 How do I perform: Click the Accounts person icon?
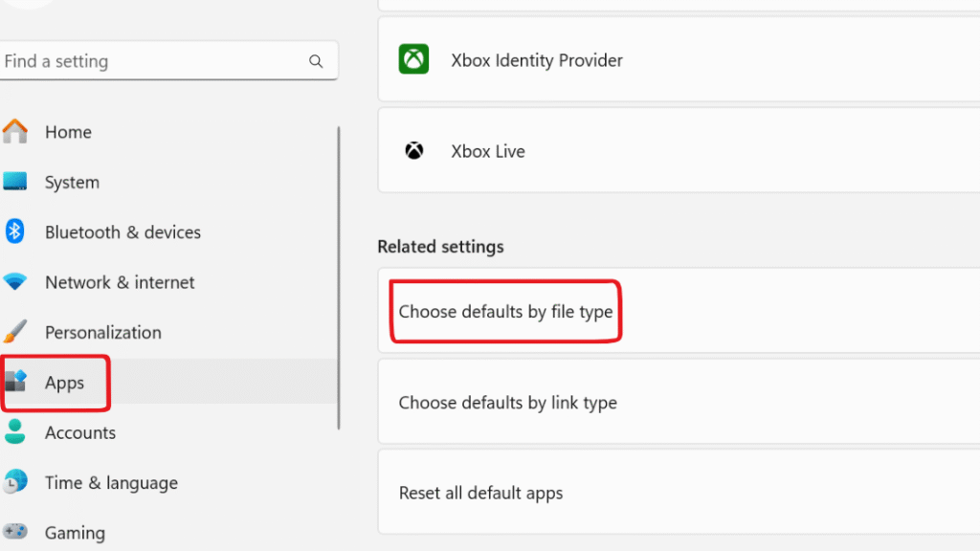[x=15, y=431]
